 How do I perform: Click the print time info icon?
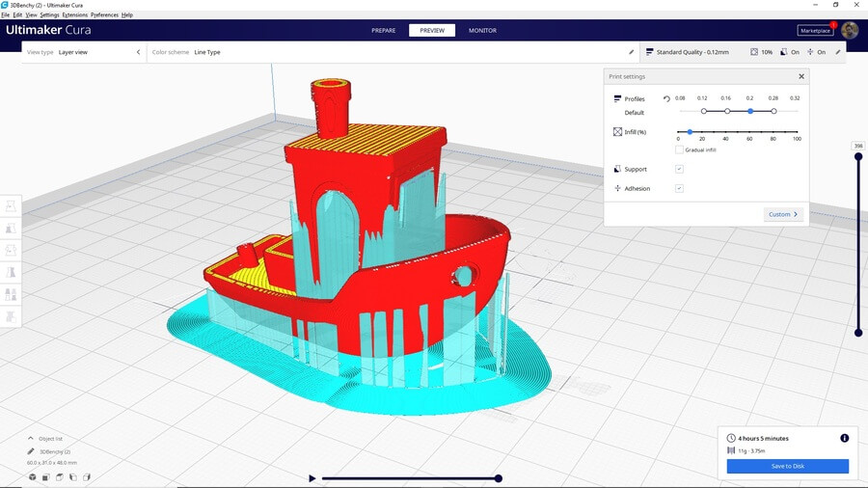tap(844, 438)
